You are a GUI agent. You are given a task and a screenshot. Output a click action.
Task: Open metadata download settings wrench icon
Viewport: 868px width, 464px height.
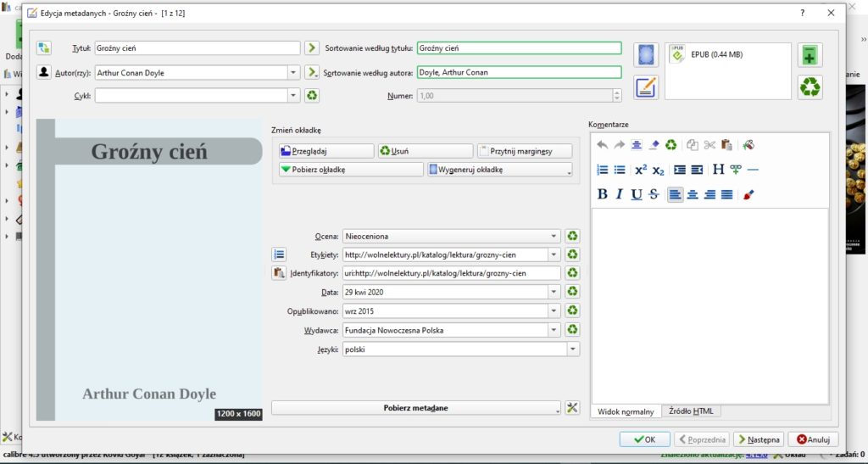click(572, 408)
